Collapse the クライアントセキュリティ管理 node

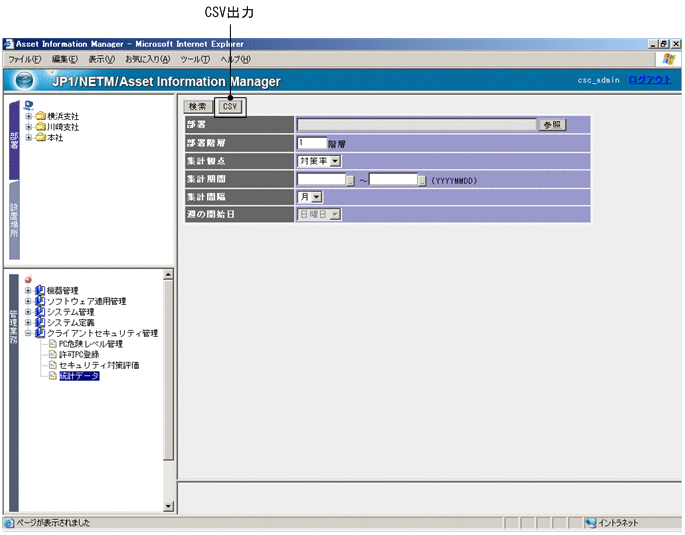pyautogui.click(x=28, y=333)
